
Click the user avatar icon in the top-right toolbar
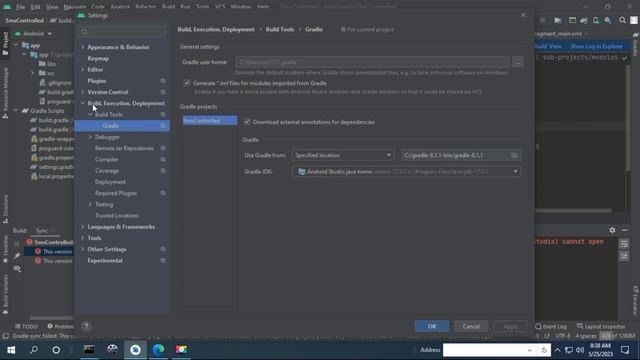coord(634,20)
